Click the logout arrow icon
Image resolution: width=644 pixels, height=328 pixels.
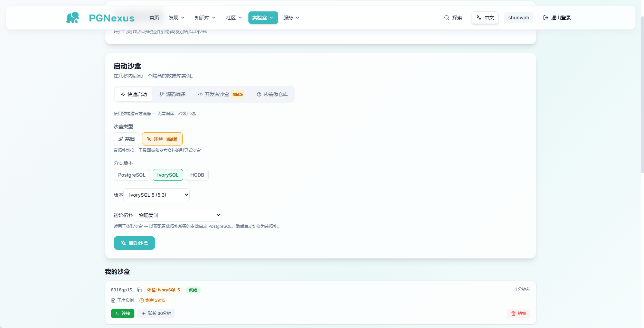546,18
